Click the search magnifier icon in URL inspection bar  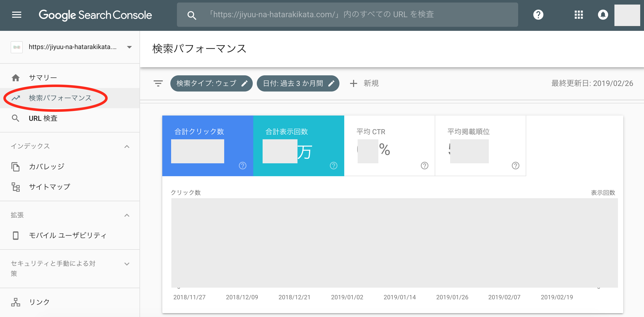(192, 15)
